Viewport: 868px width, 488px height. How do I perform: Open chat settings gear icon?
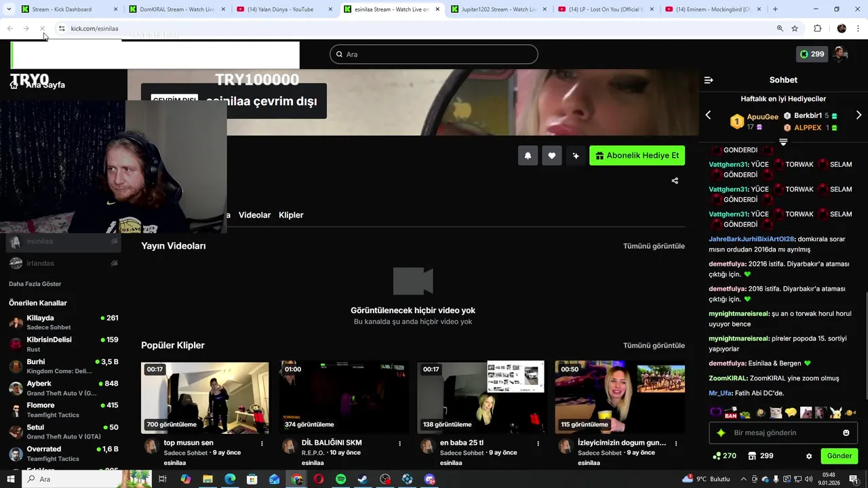[x=809, y=456]
